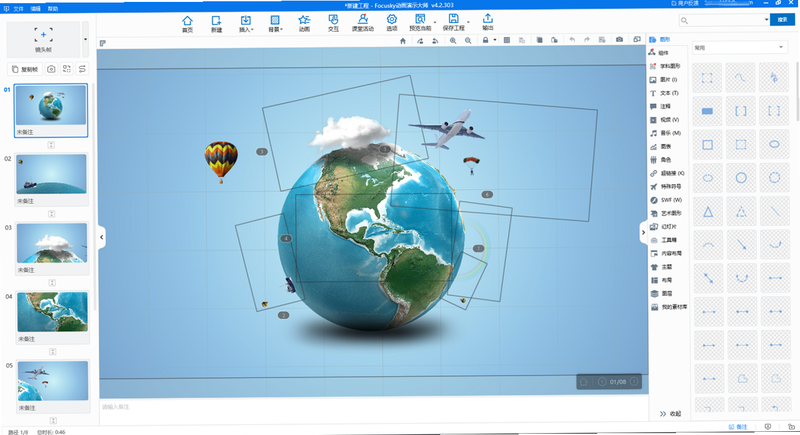Open the 背景 (background) dropdown menu
The height and width of the screenshot is (435, 800).
tap(275, 23)
